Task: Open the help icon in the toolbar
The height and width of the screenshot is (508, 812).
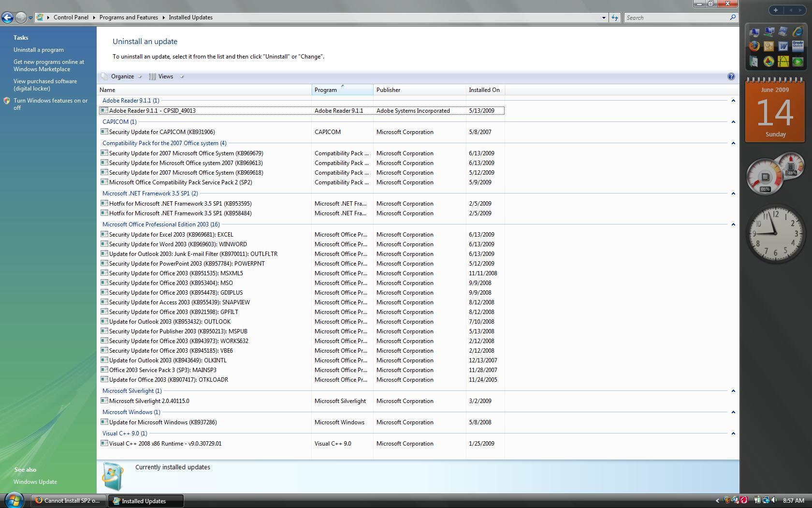Action: click(x=731, y=76)
